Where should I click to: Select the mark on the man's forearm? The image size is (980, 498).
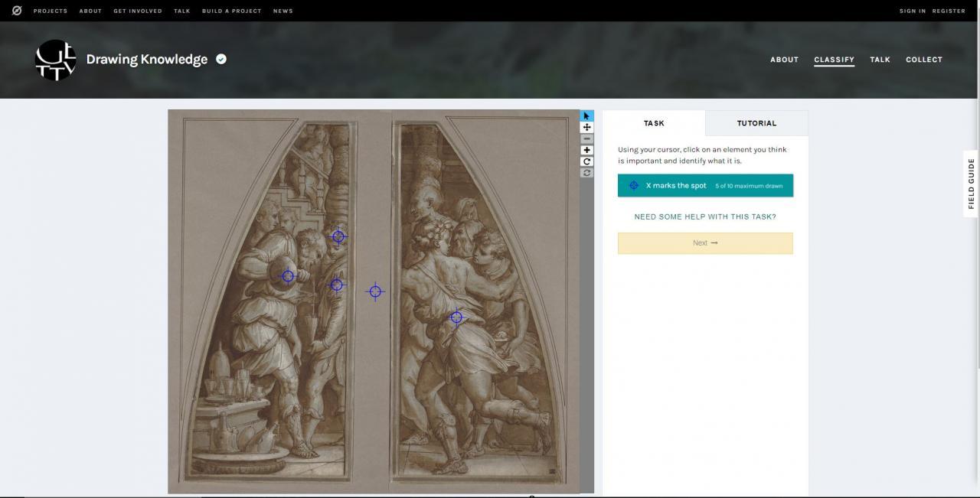pos(288,276)
